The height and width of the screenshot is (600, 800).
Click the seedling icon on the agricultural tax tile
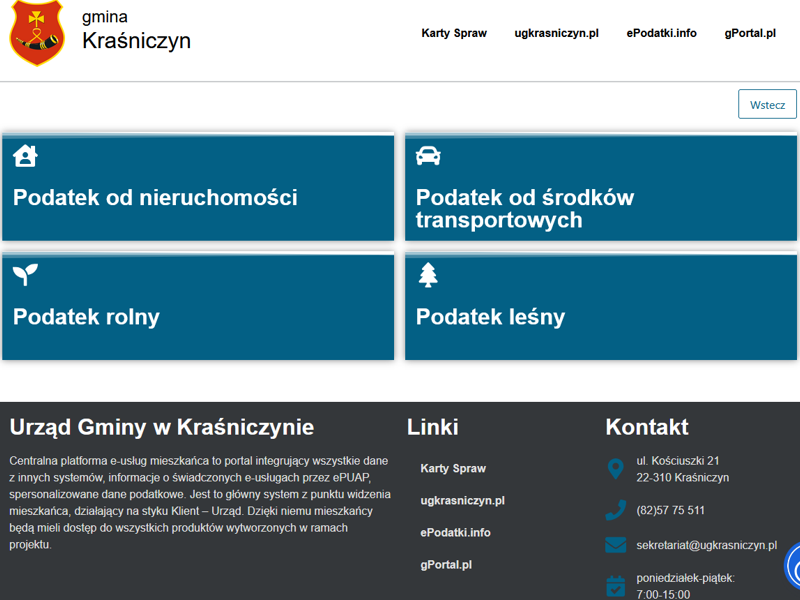click(x=25, y=275)
